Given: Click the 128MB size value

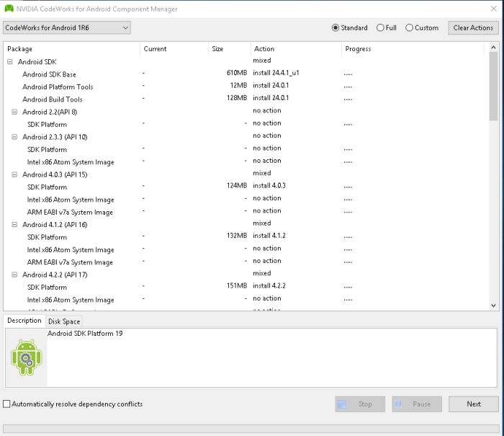Looking at the screenshot, I should 237,98.
